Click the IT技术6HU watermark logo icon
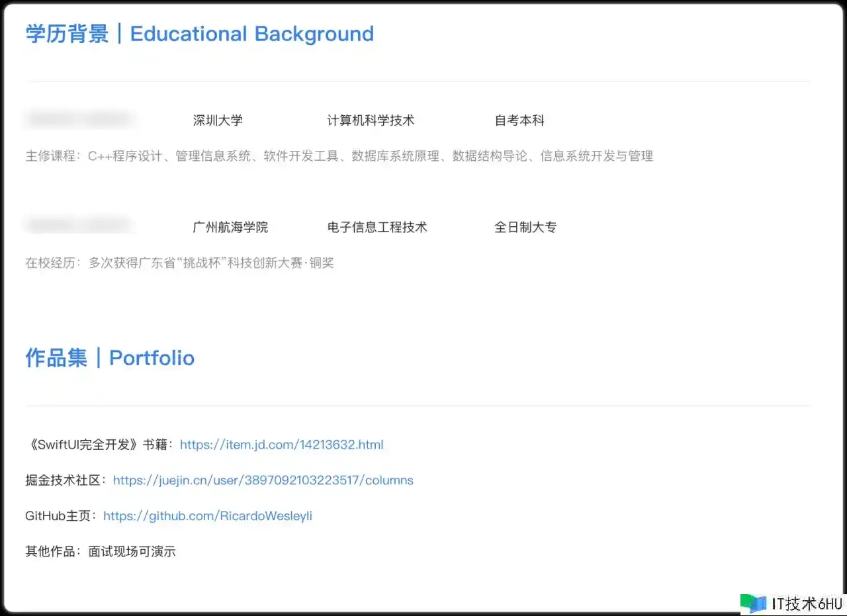This screenshot has height=616, width=847. click(x=753, y=603)
